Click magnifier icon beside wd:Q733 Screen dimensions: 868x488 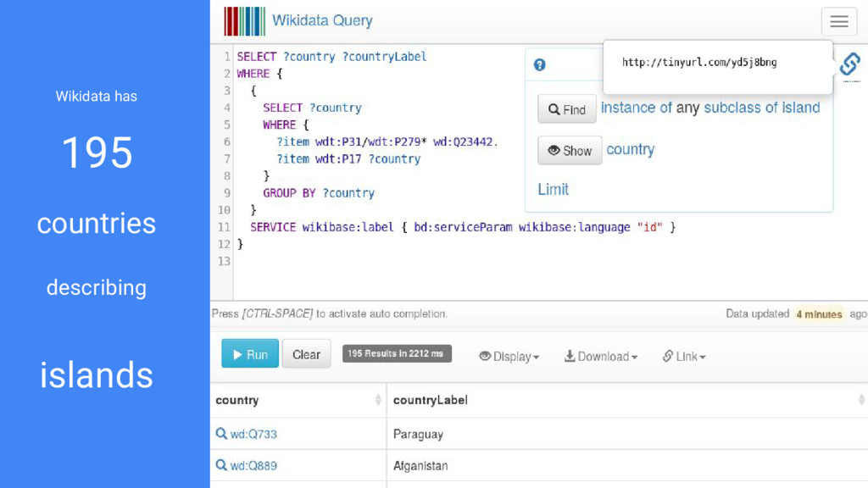221,434
